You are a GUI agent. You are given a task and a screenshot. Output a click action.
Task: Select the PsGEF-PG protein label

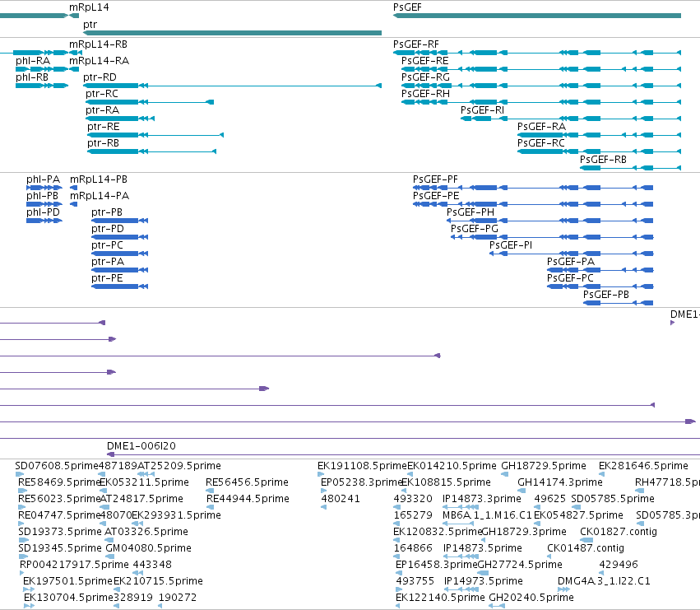pyautogui.click(x=475, y=229)
